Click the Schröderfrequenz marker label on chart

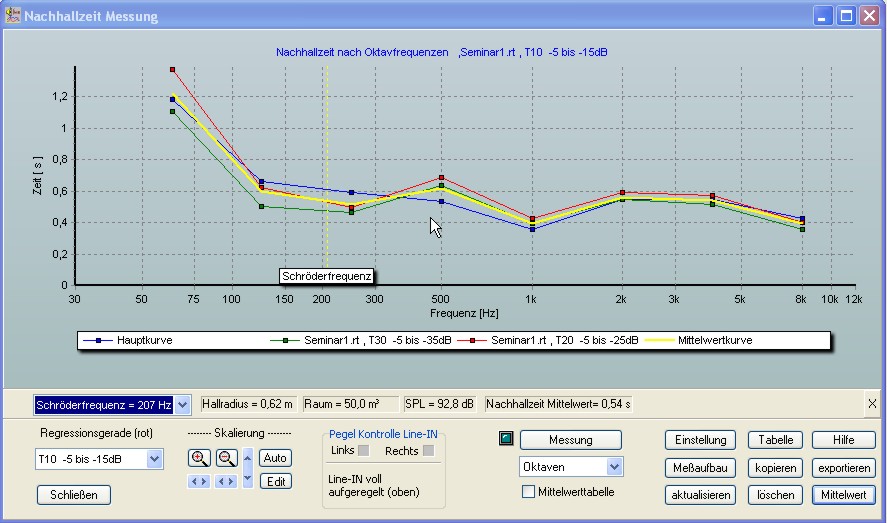coord(329,275)
